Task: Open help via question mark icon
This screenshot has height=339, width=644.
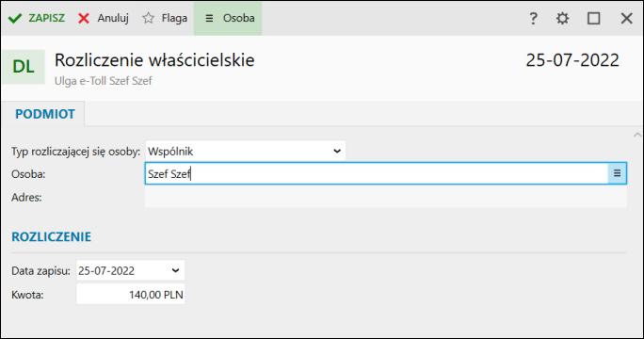Action: [533, 19]
